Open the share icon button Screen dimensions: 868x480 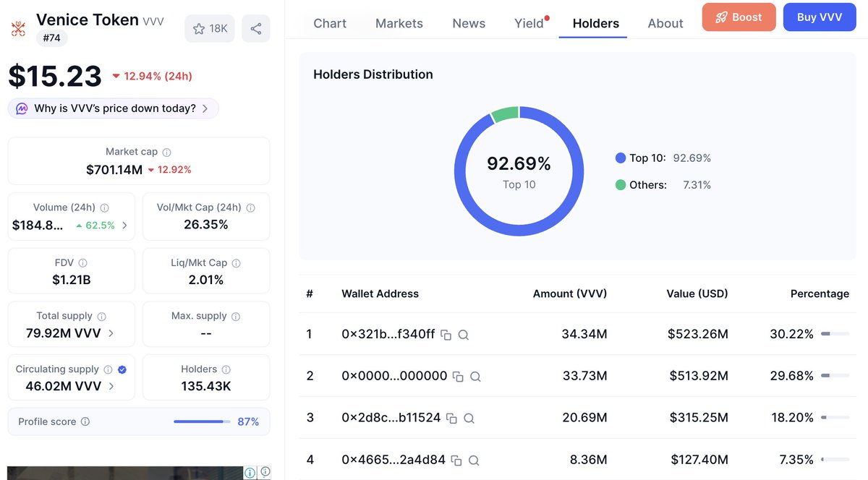pyautogui.click(x=256, y=29)
